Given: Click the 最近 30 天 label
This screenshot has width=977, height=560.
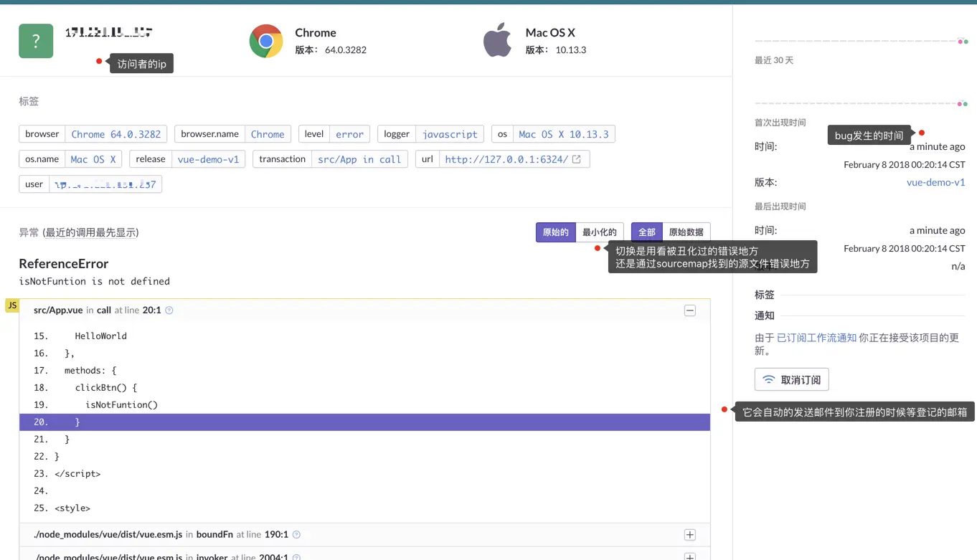Looking at the screenshot, I should click(x=774, y=60).
